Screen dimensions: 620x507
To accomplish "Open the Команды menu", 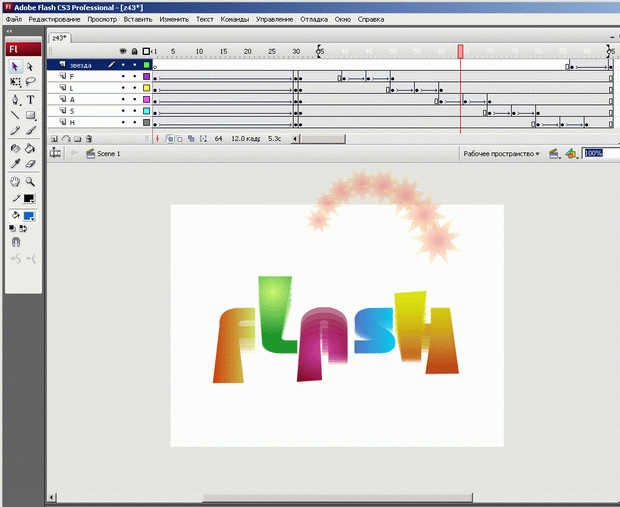I will click(x=235, y=19).
